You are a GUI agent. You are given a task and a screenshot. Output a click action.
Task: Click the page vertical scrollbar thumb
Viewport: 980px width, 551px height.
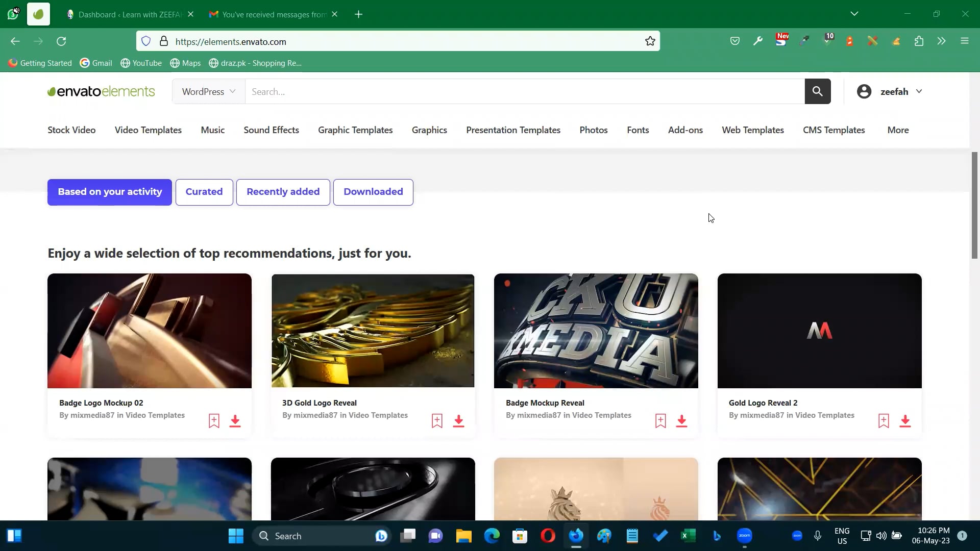coord(974,204)
